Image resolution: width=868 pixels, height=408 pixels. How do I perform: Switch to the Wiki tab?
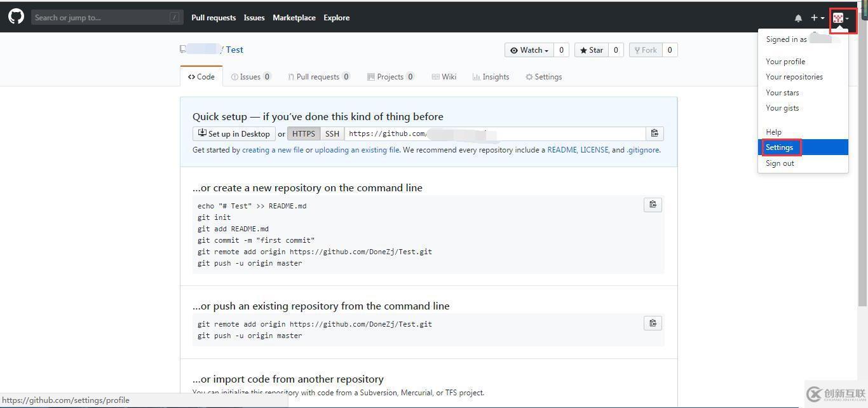[x=444, y=77]
